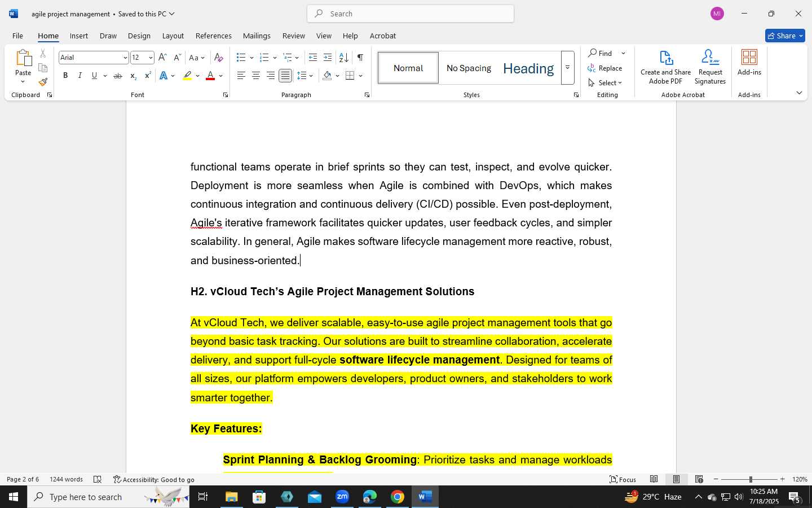Click the Format Painter brush icon
This screenshot has height=508, width=812.
[43, 82]
